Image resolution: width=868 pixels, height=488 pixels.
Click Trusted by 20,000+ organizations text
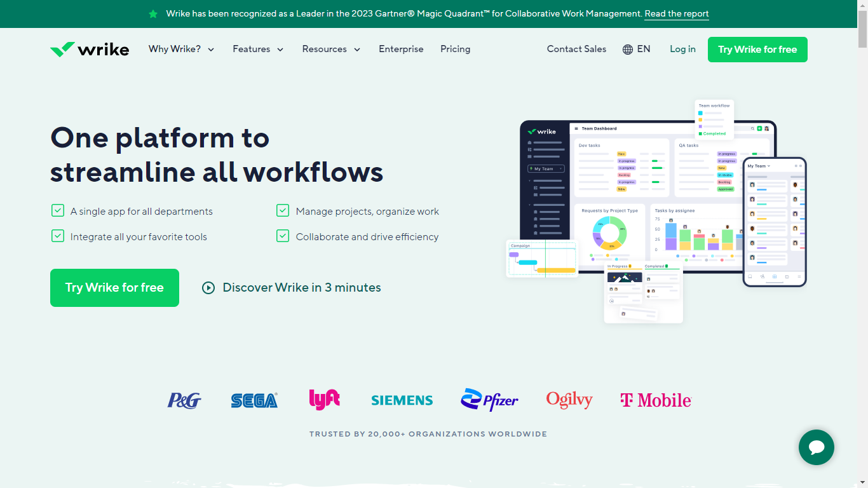click(428, 434)
